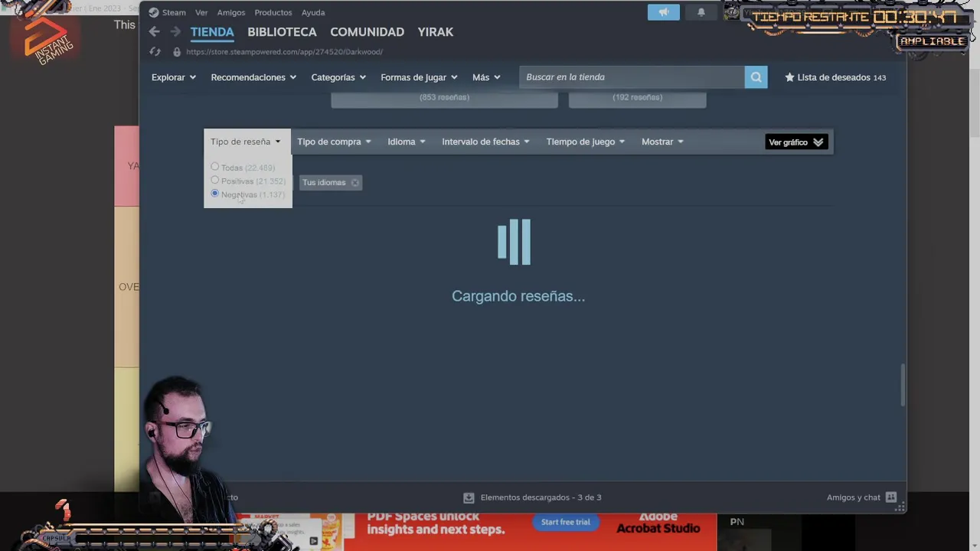
Task: Open Lista de deseados 143
Action: [835, 77]
